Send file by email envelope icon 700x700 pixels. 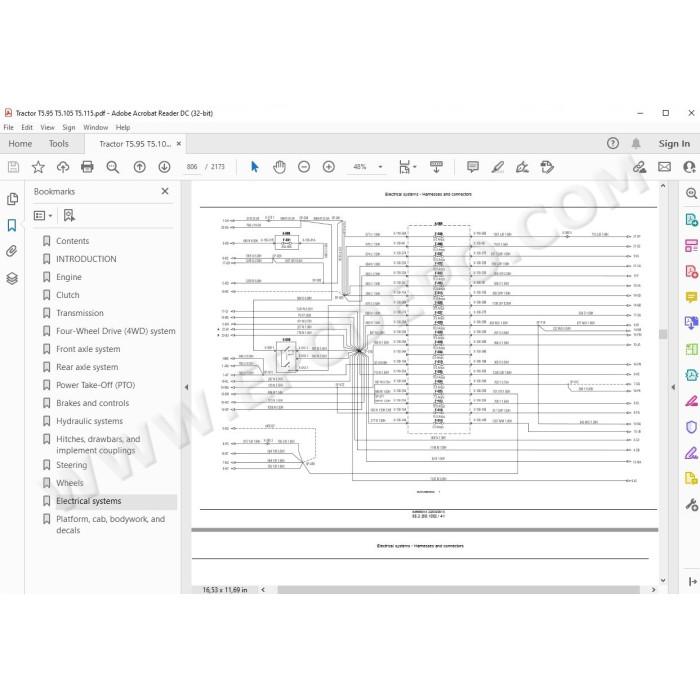tap(664, 167)
